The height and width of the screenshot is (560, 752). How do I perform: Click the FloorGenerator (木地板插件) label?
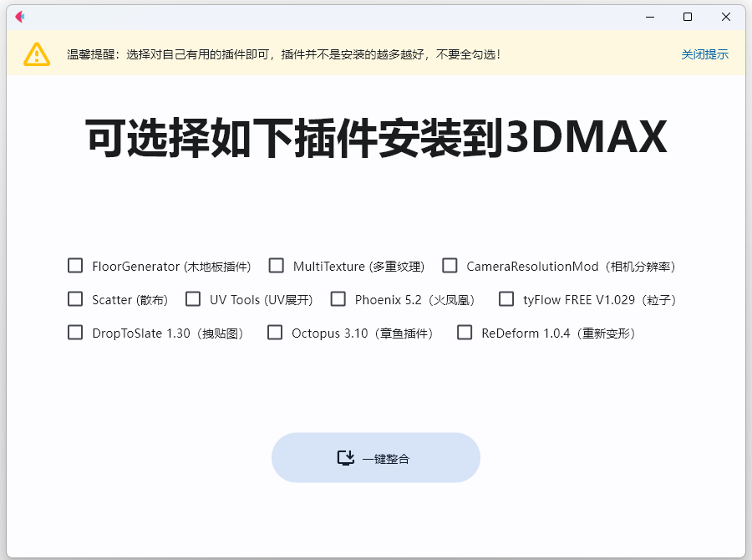[x=171, y=267]
